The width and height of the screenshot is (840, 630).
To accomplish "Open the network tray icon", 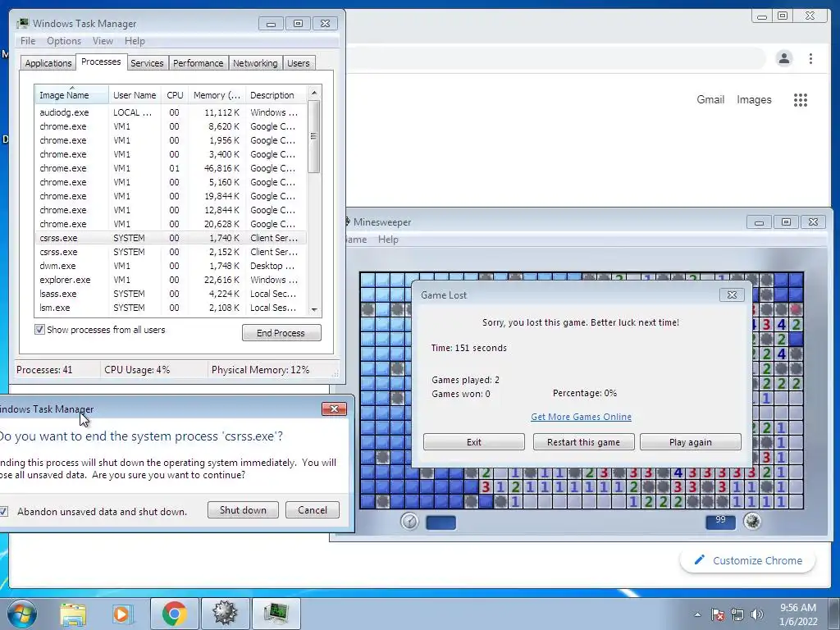I will click(x=737, y=614).
